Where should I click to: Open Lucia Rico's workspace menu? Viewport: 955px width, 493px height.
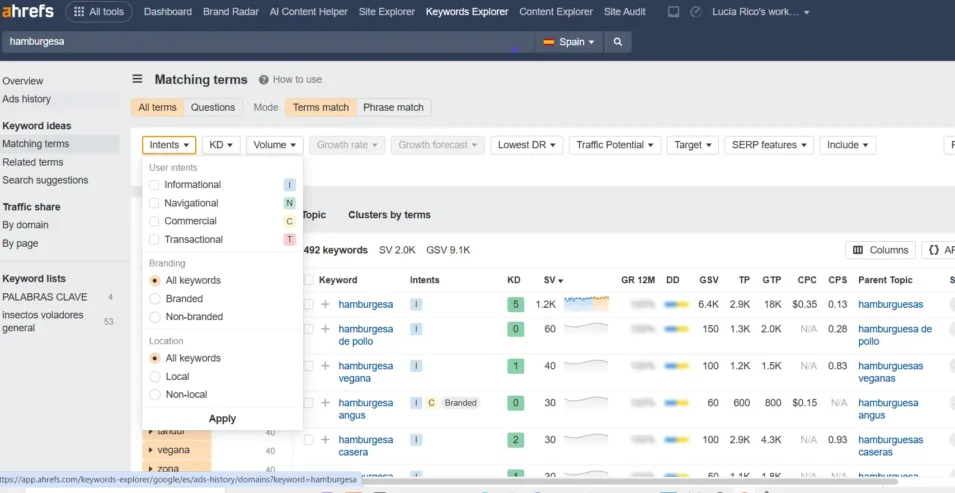point(761,12)
